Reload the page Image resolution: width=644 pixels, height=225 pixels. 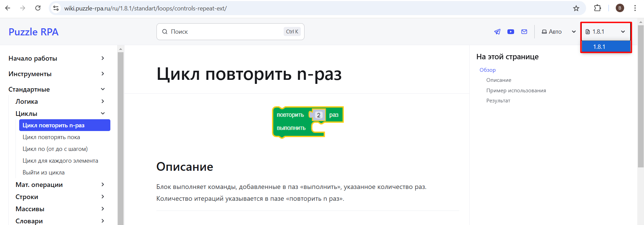[38, 8]
